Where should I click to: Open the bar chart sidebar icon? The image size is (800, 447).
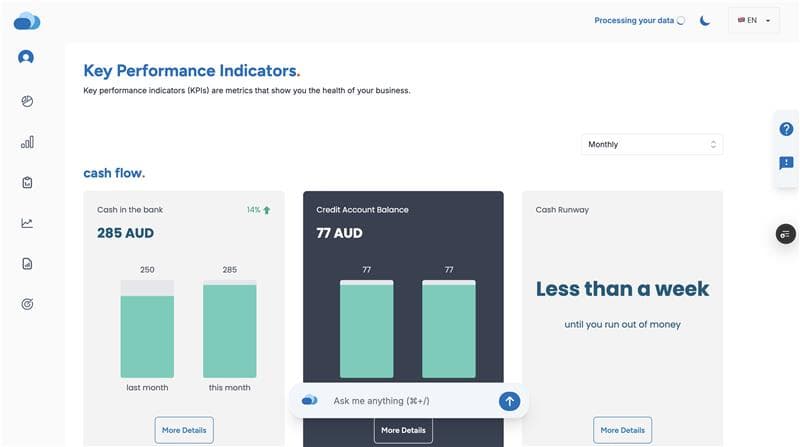[x=27, y=142]
